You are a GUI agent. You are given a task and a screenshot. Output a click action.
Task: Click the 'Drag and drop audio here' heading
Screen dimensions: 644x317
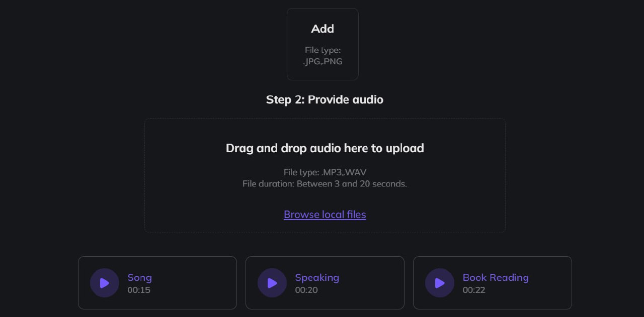[x=325, y=148]
